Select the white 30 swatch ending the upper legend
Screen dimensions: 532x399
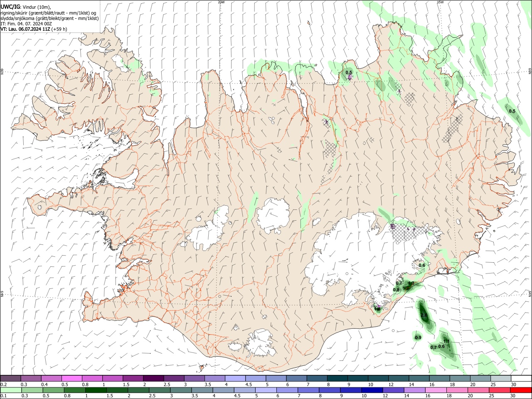pos(521,378)
